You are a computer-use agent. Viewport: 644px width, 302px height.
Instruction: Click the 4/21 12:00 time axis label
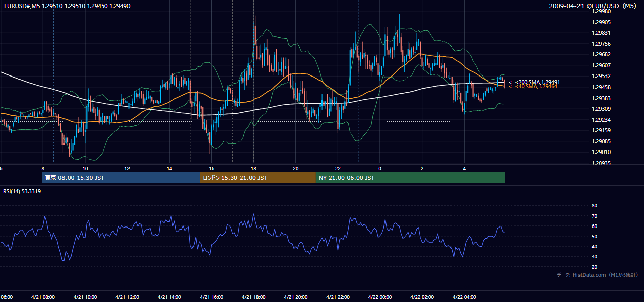click(126, 297)
